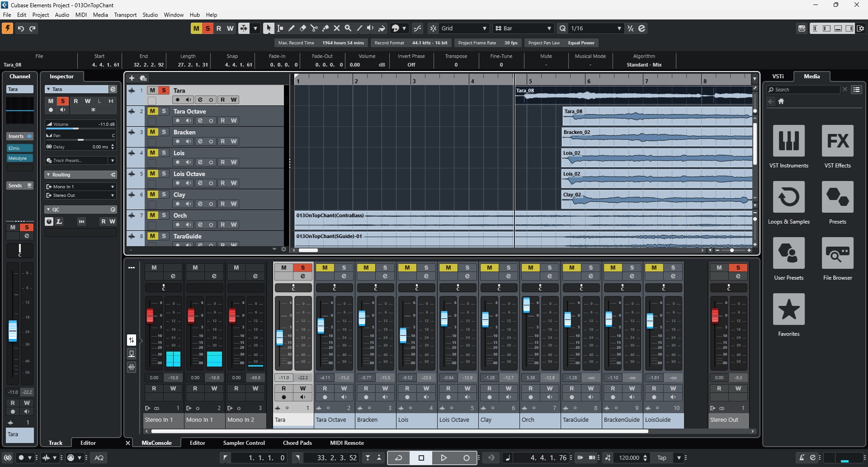
Task: Open File Browser in Media rack
Action: click(x=838, y=253)
